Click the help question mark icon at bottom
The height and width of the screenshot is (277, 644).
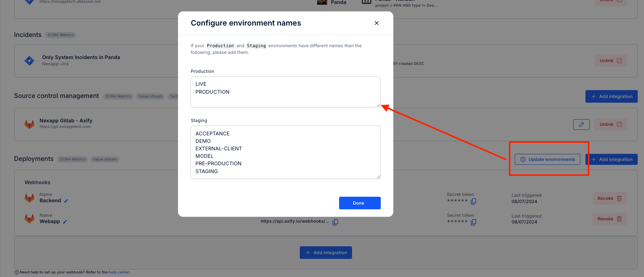tap(17, 272)
